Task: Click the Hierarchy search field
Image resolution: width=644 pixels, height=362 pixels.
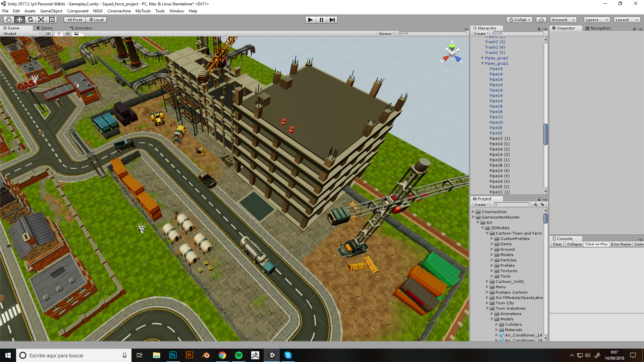Action: click(518, 34)
